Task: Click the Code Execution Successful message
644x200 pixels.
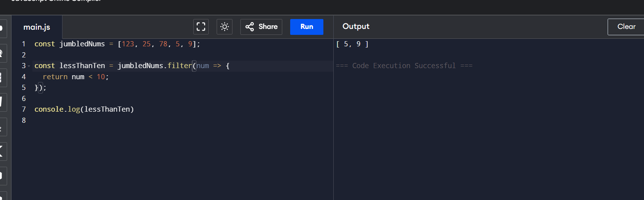Action: click(404, 66)
